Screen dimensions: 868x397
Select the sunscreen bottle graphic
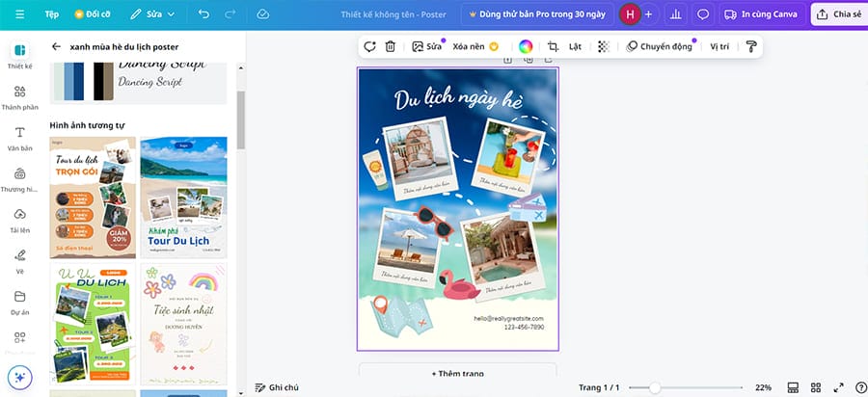pos(375,170)
